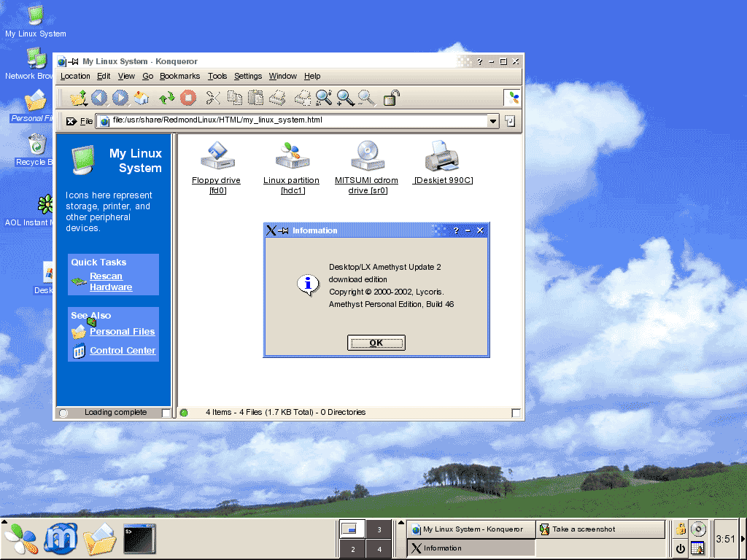Open the View menu

pos(126,76)
